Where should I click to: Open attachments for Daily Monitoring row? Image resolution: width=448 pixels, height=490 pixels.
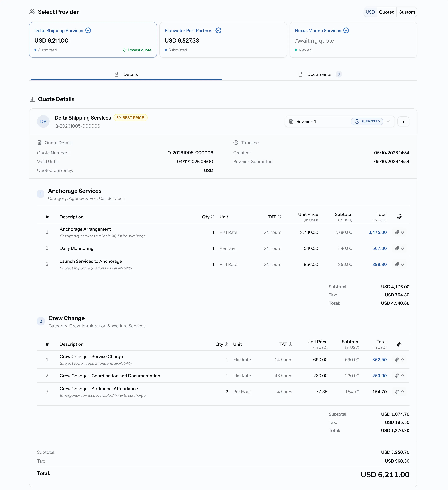pyautogui.click(x=399, y=248)
